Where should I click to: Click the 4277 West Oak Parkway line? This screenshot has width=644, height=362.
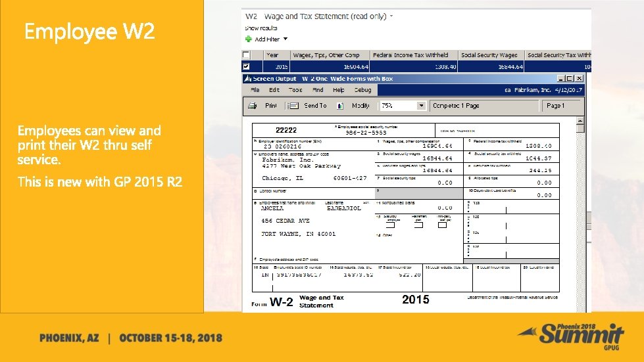pos(301,166)
